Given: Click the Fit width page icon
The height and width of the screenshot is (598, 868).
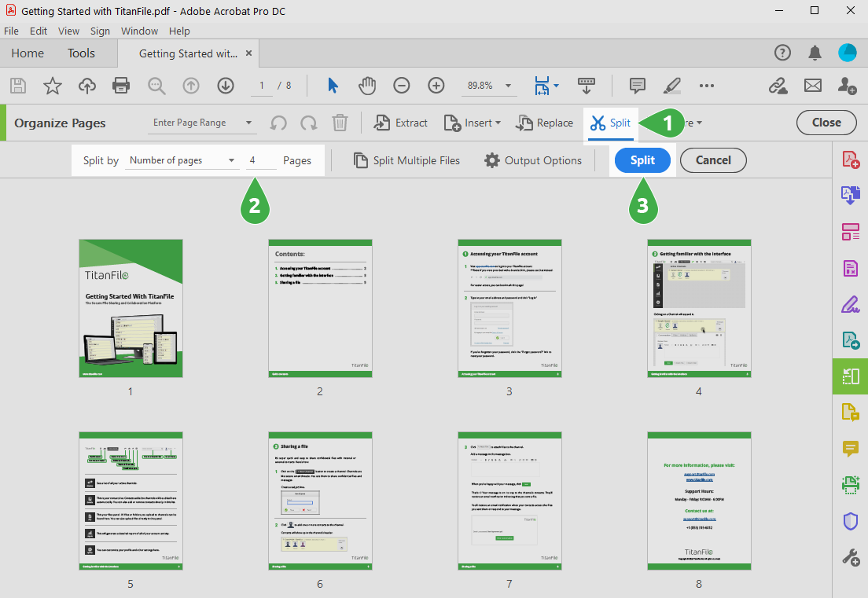Looking at the screenshot, I should (x=542, y=86).
